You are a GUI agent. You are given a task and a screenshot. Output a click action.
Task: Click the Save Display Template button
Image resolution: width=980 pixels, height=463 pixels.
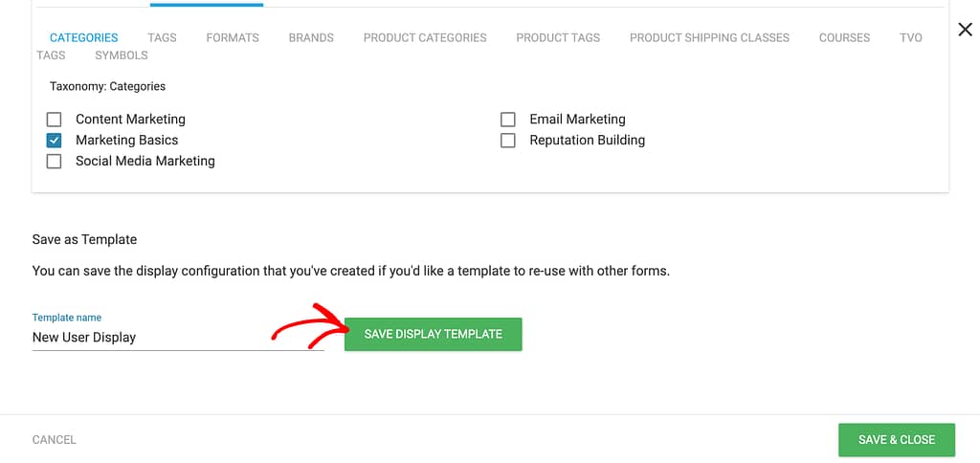pos(434,334)
